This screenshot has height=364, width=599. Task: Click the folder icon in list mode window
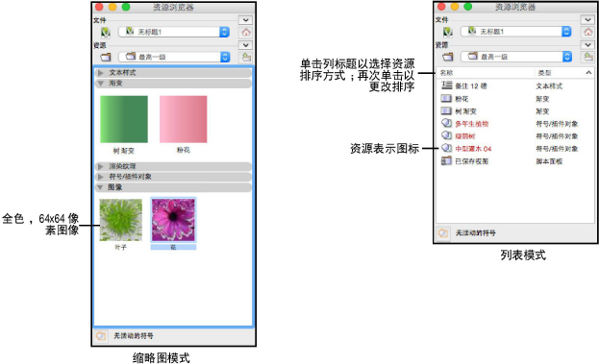[448, 57]
